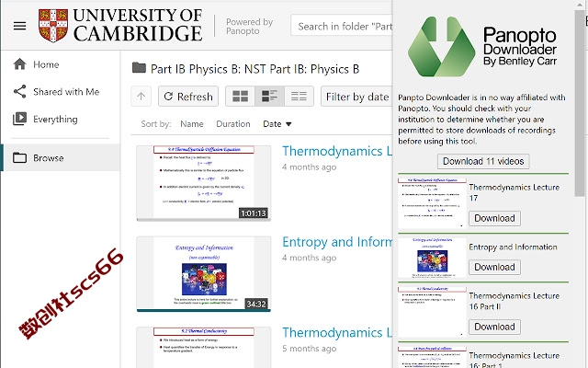This screenshot has width=588, height=368.
Task: Click the Home house icon
Action: pyautogui.click(x=19, y=64)
